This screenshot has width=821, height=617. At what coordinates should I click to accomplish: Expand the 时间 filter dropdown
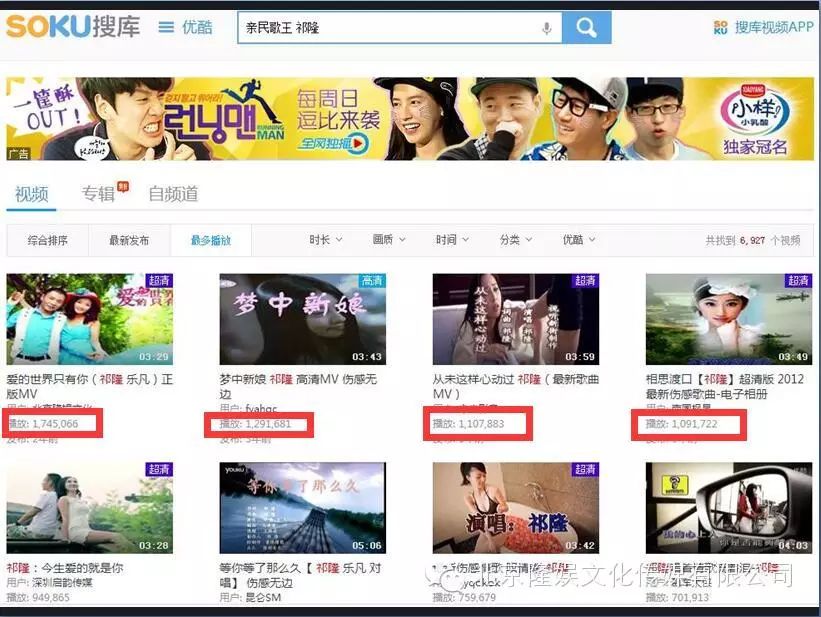pyautogui.click(x=452, y=240)
